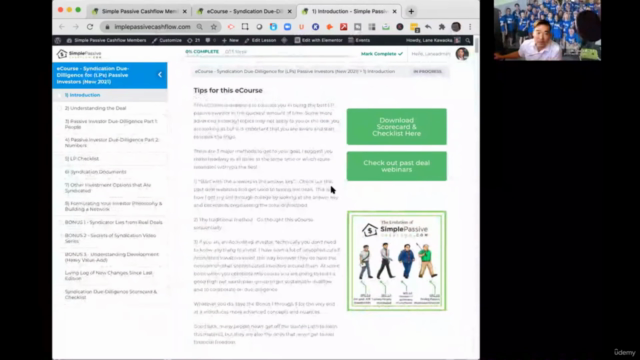Open a new browser tab
640x360 pixels.
[x=411, y=11]
